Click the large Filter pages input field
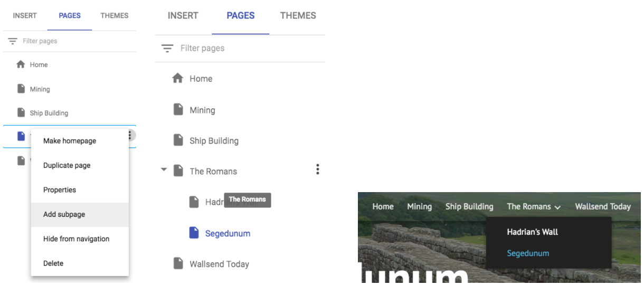This screenshot has width=644, height=285. pos(240,49)
